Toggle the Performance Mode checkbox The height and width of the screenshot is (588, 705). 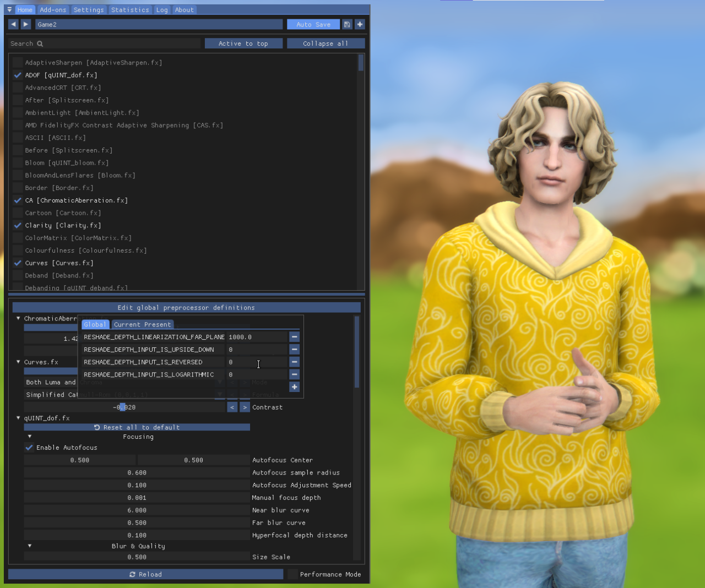pos(293,574)
